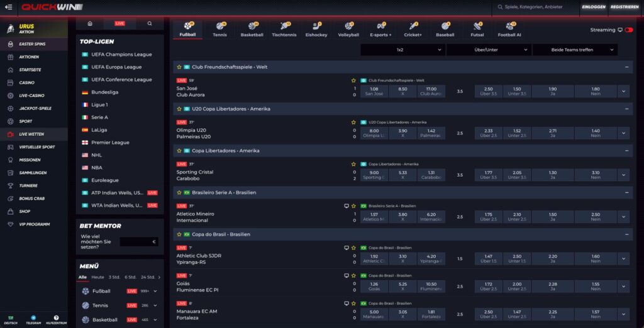Open Easter Spins in the sidebar

[x=34, y=44]
